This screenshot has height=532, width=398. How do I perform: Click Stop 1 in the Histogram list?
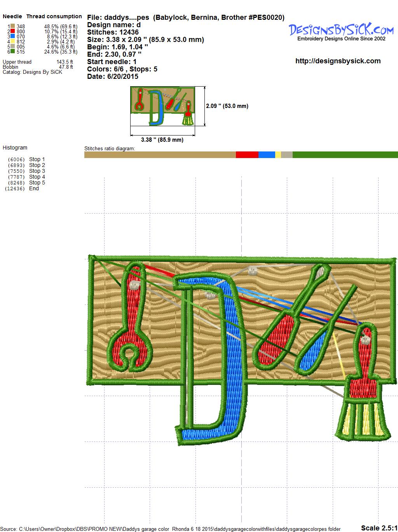pos(37,159)
